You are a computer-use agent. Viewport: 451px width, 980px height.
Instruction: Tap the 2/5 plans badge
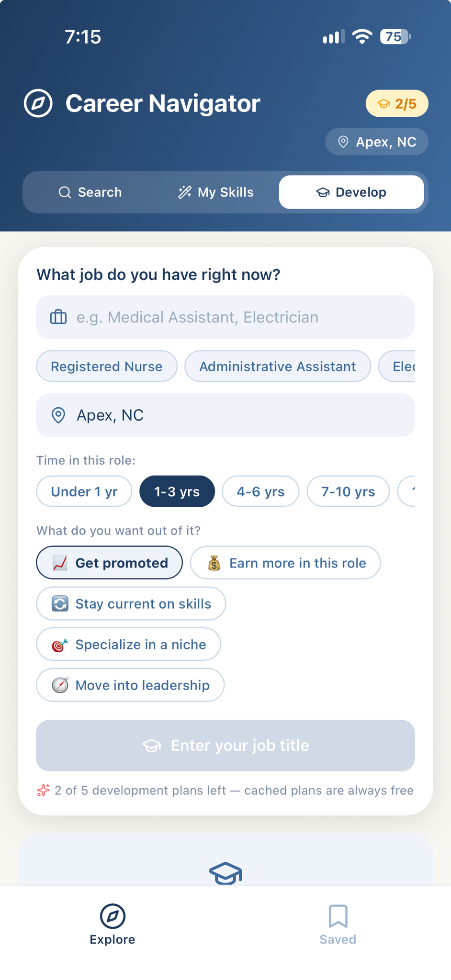pyautogui.click(x=397, y=103)
